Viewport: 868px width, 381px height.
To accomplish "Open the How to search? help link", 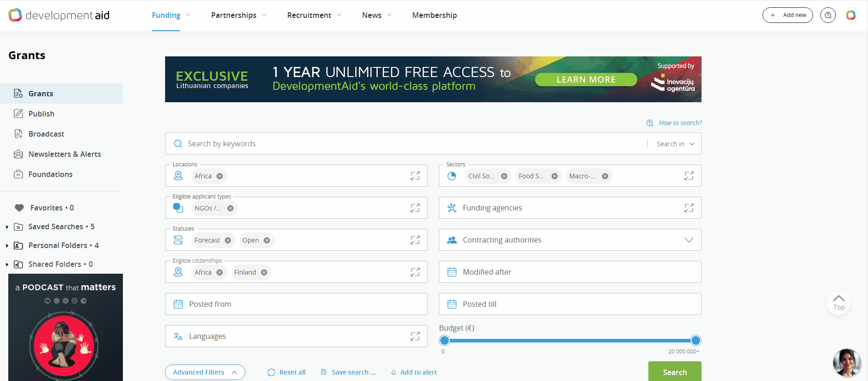I will (674, 123).
